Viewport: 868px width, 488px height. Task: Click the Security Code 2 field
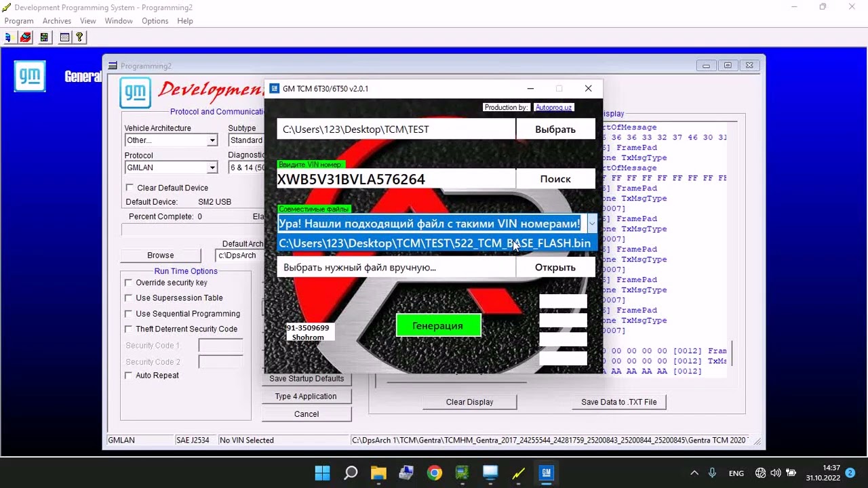coord(220,362)
